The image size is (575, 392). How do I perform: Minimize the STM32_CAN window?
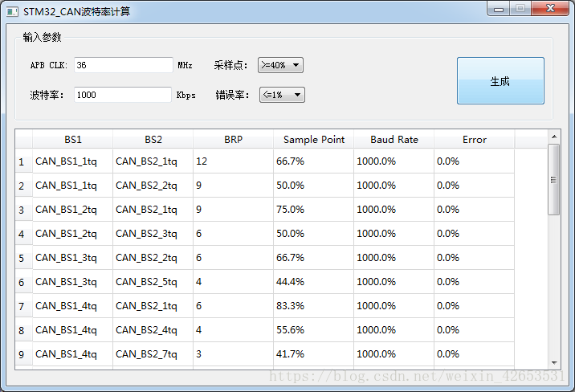[x=499, y=9]
